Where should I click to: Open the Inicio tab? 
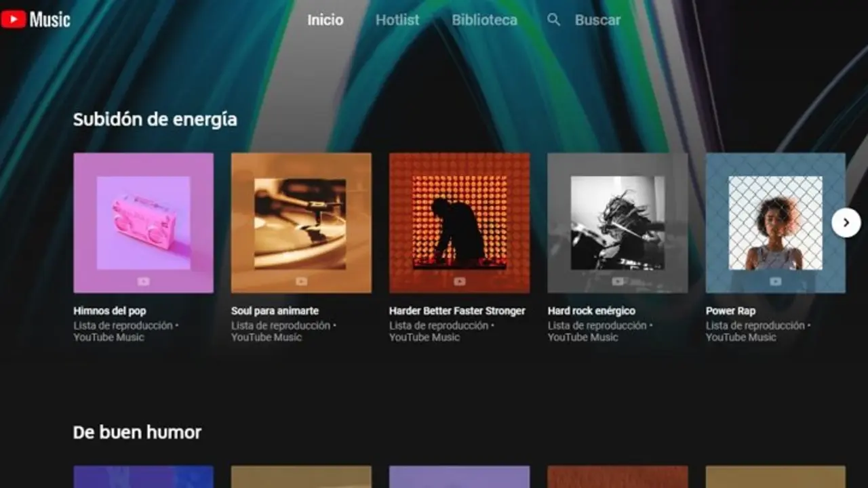coord(325,20)
